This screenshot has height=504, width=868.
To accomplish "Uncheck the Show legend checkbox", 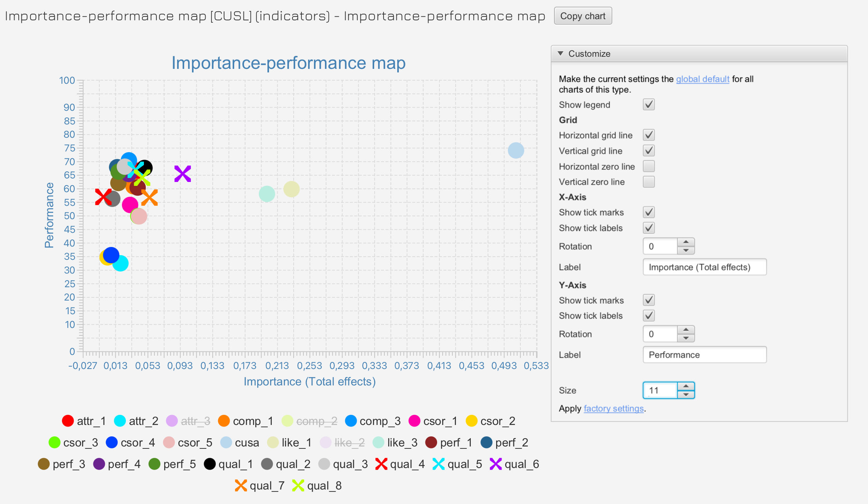I will click(649, 104).
